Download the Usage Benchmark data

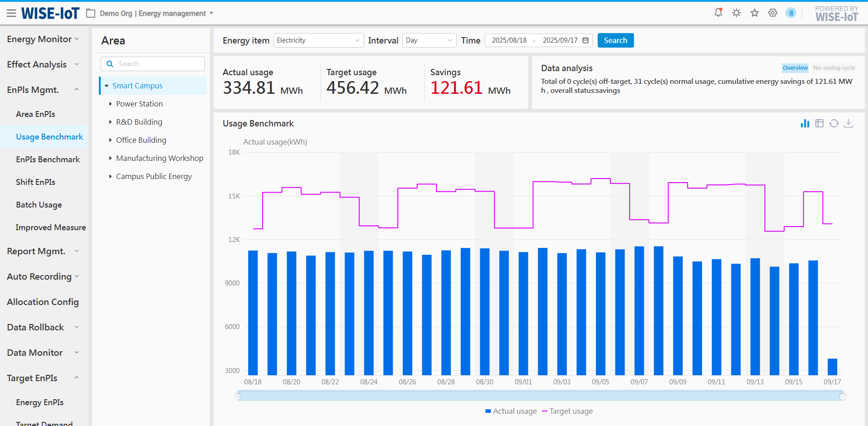848,123
